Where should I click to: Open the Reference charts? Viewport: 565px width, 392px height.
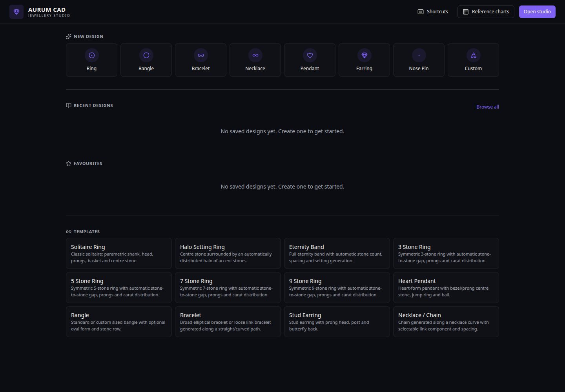(x=486, y=12)
